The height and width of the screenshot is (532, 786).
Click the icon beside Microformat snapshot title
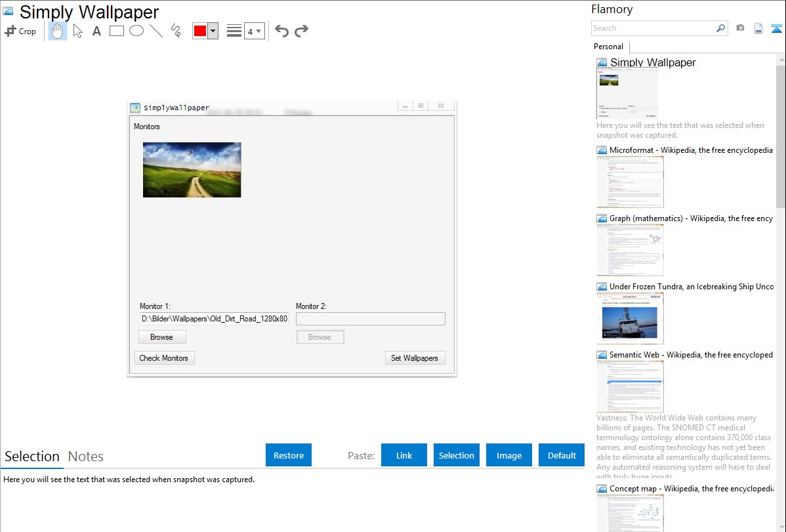[602, 150]
